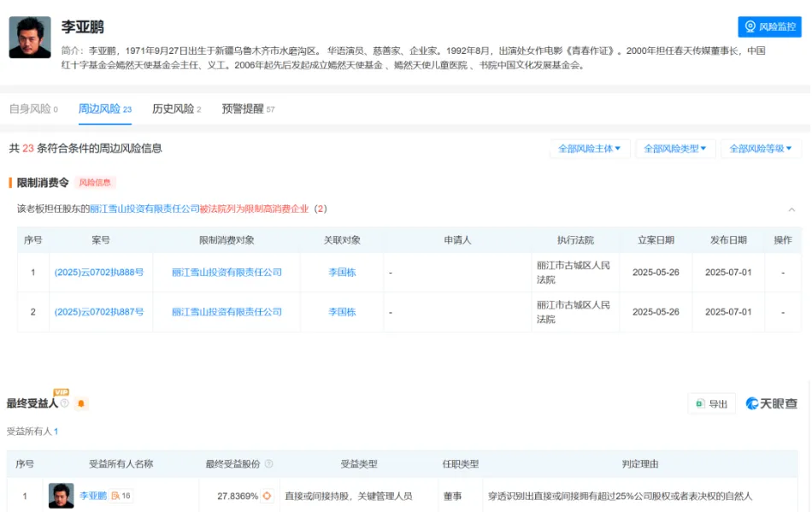Open the 全部风险等级 dropdown
Image resolution: width=812 pixels, height=512 pixels.
(x=761, y=149)
